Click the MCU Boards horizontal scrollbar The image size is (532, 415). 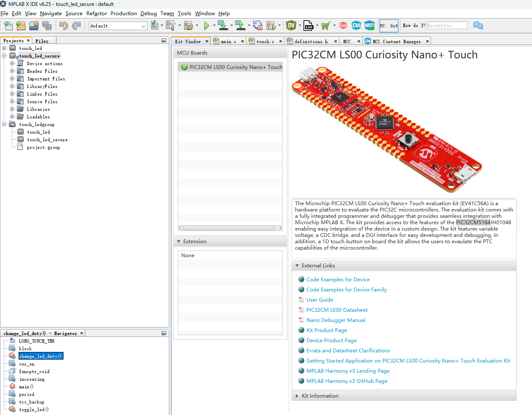[230, 228]
